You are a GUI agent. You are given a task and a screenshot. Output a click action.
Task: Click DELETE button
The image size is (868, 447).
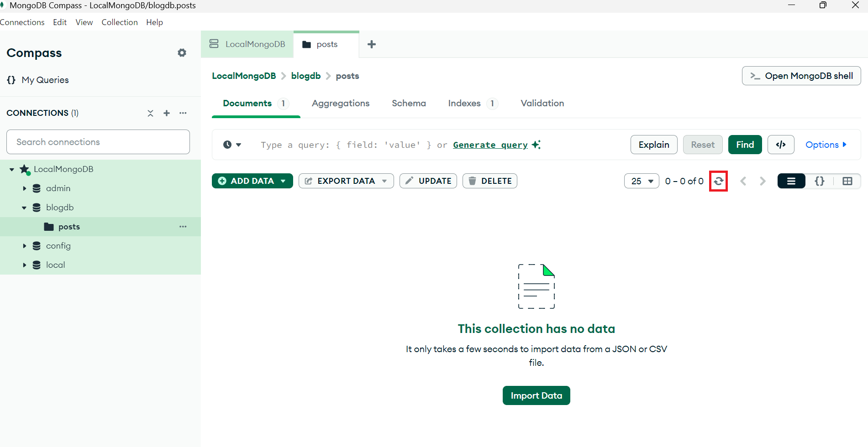[x=490, y=181]
